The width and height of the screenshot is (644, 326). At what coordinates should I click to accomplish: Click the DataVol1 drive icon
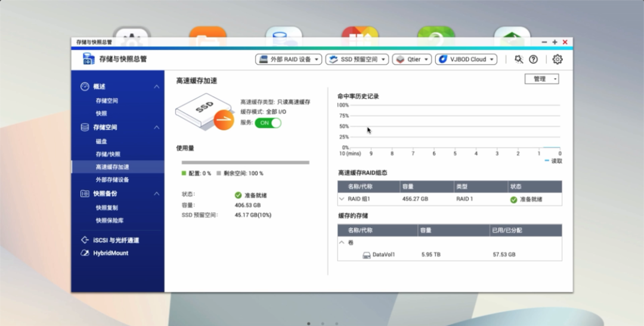pyautogui.click(x=366, y=255)
